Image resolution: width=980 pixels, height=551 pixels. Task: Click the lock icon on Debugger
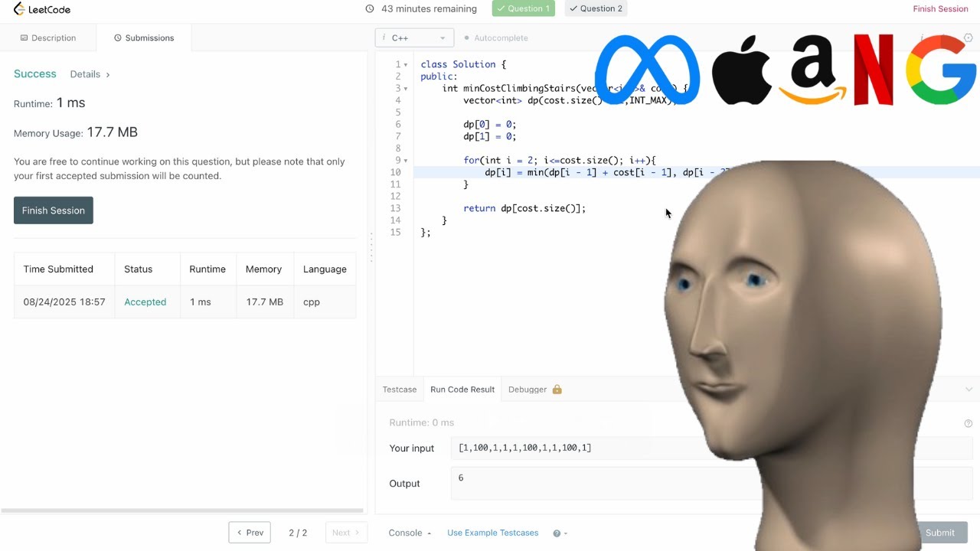[557, 390]
